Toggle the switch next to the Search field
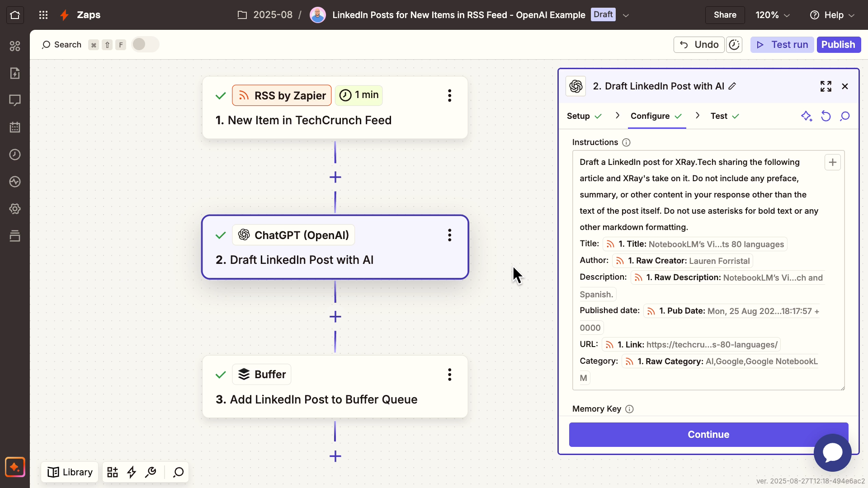Screen dimensions: 868x488 pyautogui.click(x=145, y=44)
